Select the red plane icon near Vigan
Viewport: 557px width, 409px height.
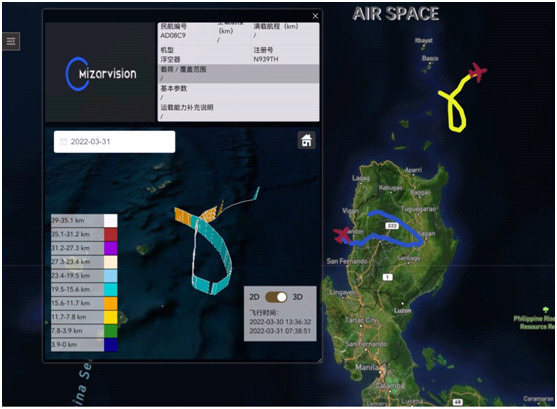click(342, 235)
